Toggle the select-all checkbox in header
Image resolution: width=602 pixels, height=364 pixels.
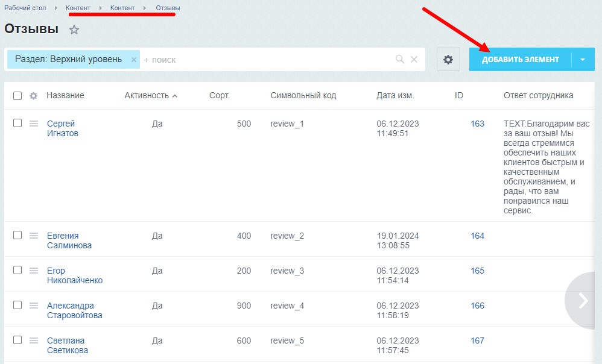pos(17,96)
